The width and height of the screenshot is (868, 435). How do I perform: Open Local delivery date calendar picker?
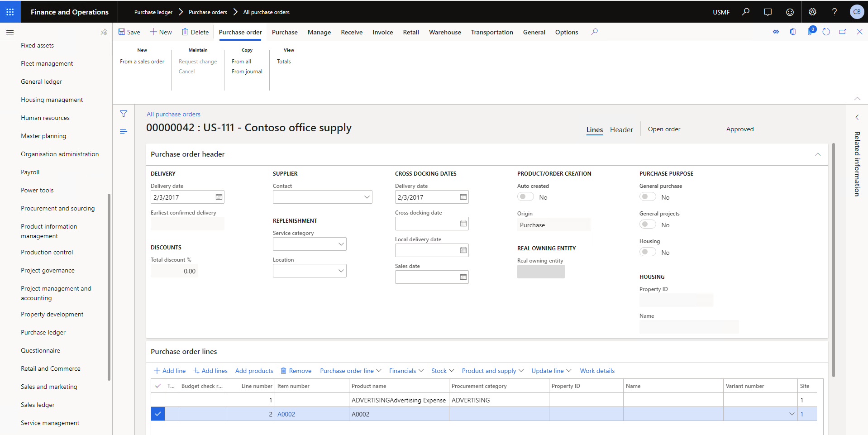coord(463,250)
